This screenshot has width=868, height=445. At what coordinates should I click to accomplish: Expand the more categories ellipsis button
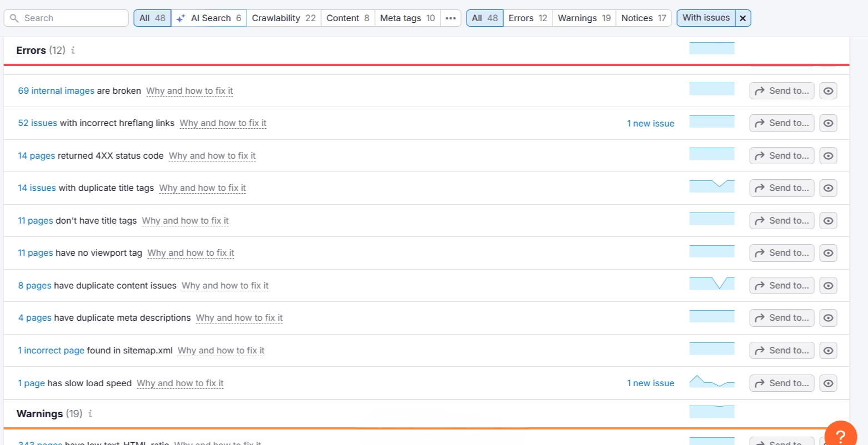tap(450, 18)
